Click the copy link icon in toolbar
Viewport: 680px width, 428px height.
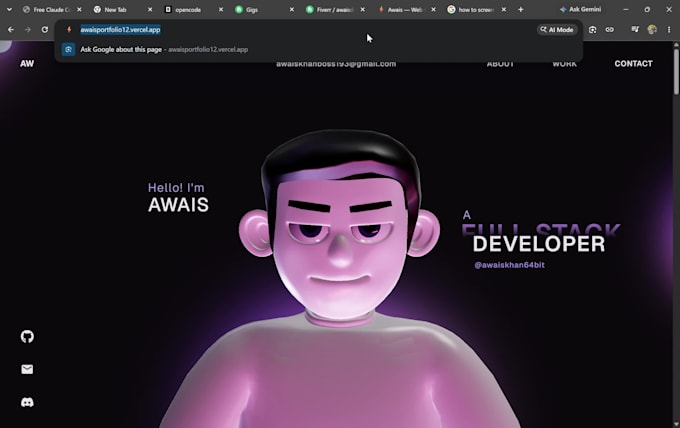[x=609, y=29]
